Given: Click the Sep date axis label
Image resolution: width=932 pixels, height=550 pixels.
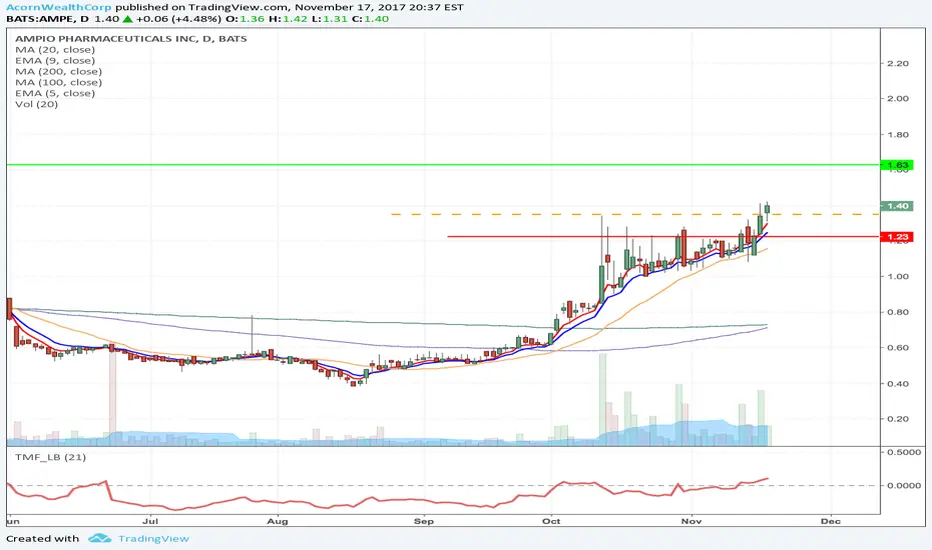Looking at the screenshot, I should (x=424, y=521).
